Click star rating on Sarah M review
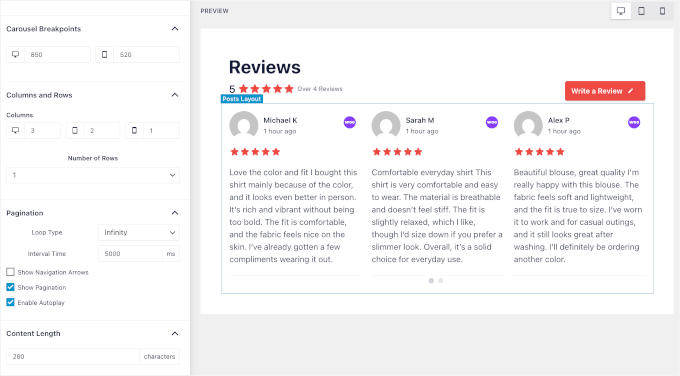Viewport: 680px width, 376px height. tap(397, 152)
